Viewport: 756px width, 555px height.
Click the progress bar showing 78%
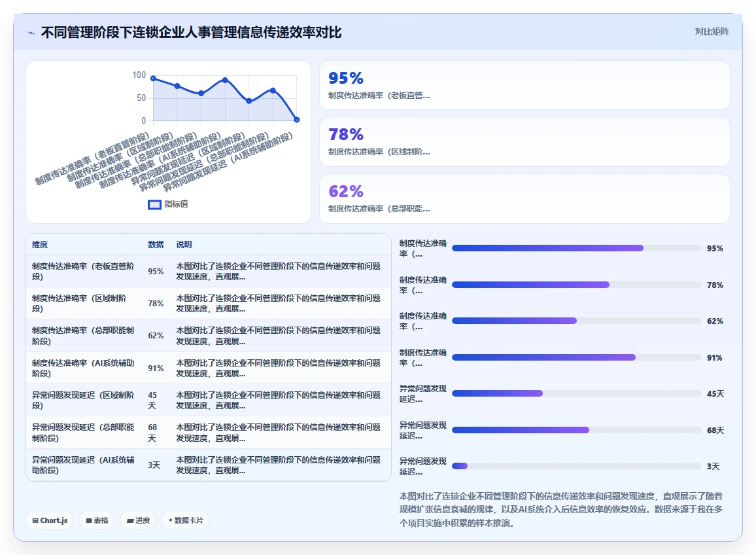pos(576,285)
